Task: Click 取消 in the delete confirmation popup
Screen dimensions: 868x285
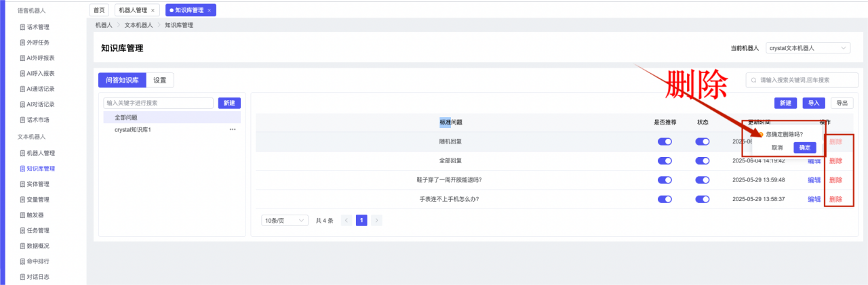Action: [777, 147]
